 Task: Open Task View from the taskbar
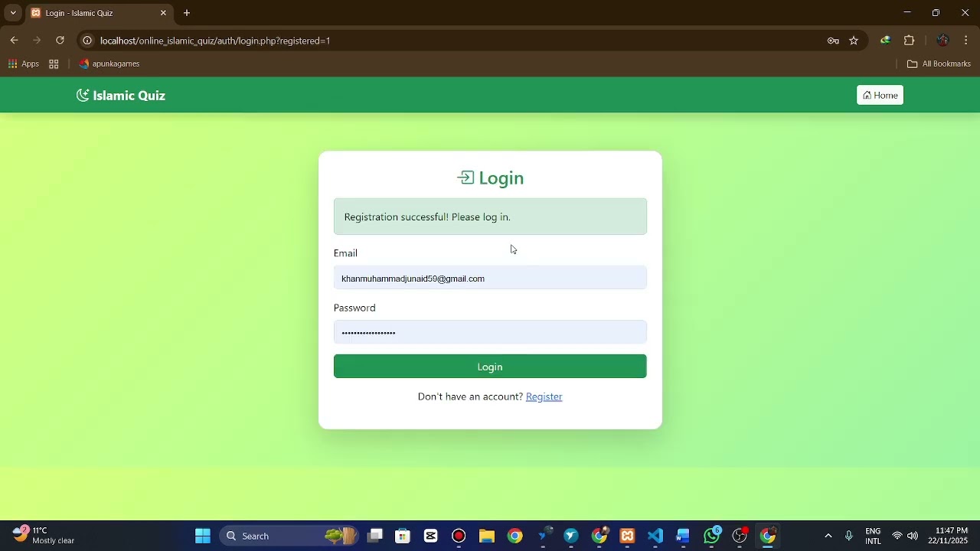(374, 536)
